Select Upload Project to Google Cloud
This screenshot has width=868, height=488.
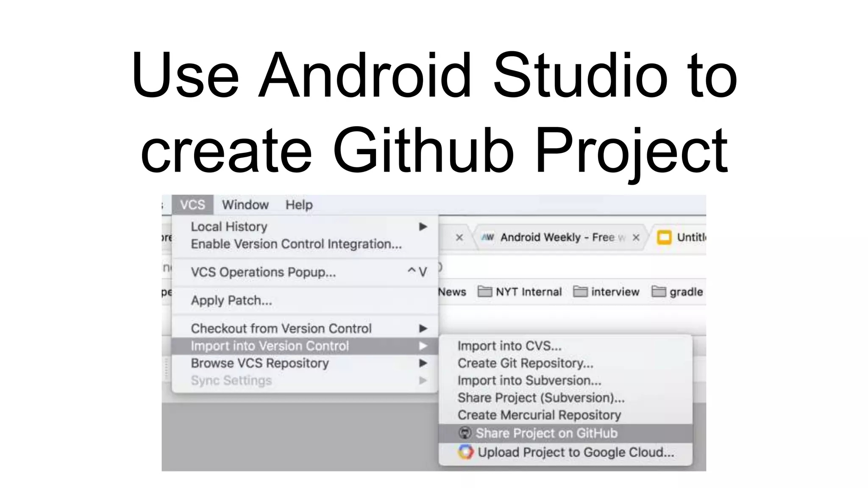pyautogui.click(x=565, y=452)
